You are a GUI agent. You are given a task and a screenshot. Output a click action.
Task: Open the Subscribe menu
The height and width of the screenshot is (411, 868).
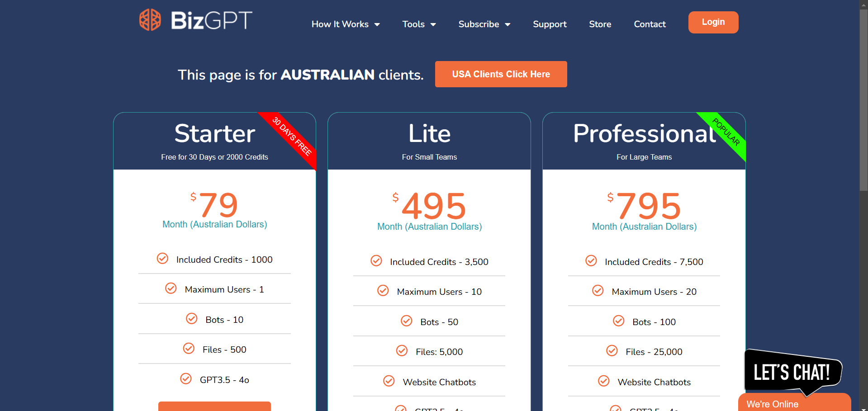[x=484, y=24]
